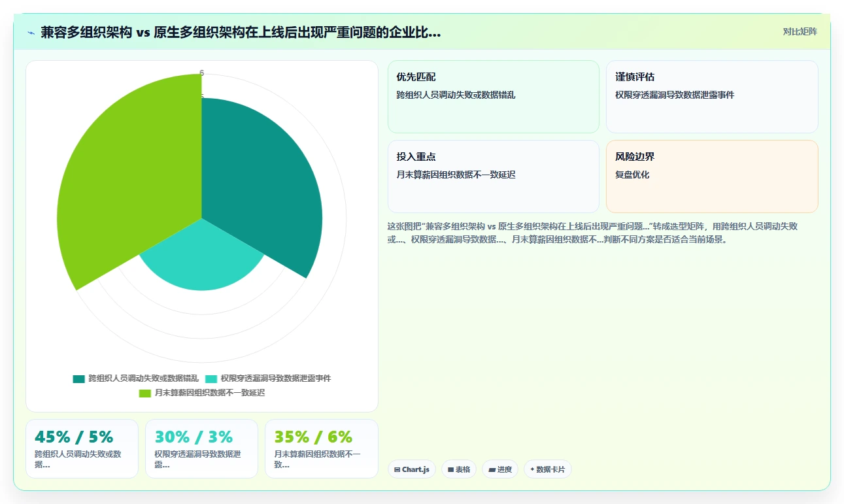Select the 数据卡片 tag
844x504 pixels.
click(548, 469)
